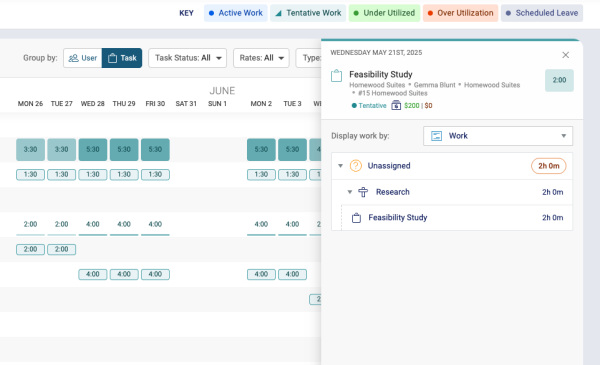
Task: Toggle the Active Work key filter
Action: pyautogui.click(x=236, y=13)
